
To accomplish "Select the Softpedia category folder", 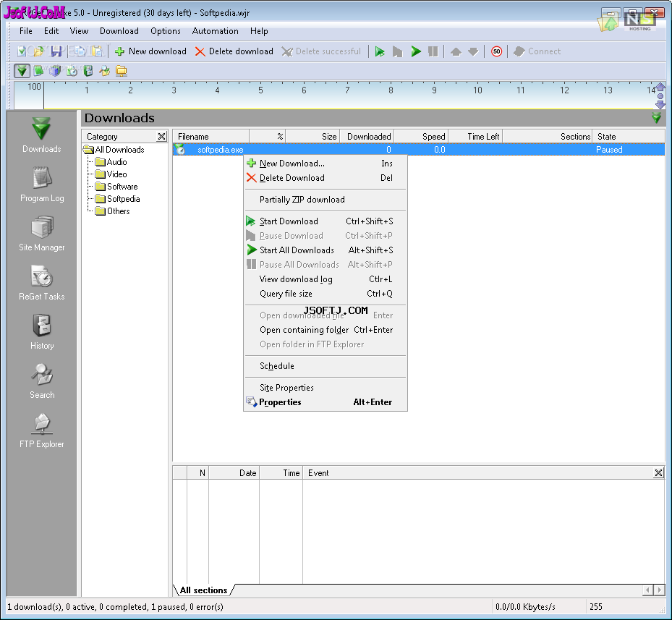I will [117, 199].
